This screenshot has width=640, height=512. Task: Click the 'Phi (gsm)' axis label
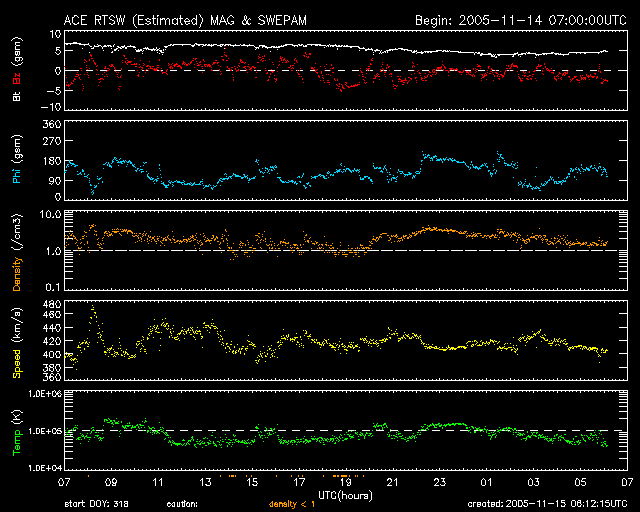17,159
